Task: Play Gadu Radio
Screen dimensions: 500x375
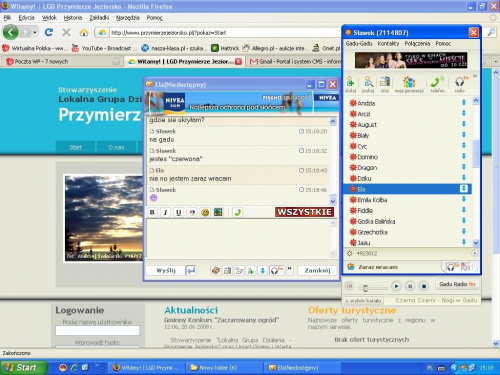Action: (x=396, y=286)
